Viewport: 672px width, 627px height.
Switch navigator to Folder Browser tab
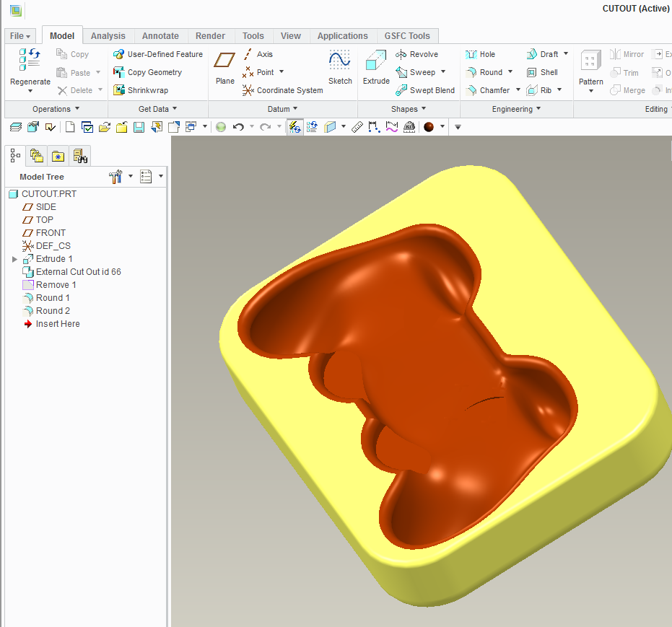tap(37, 156)
